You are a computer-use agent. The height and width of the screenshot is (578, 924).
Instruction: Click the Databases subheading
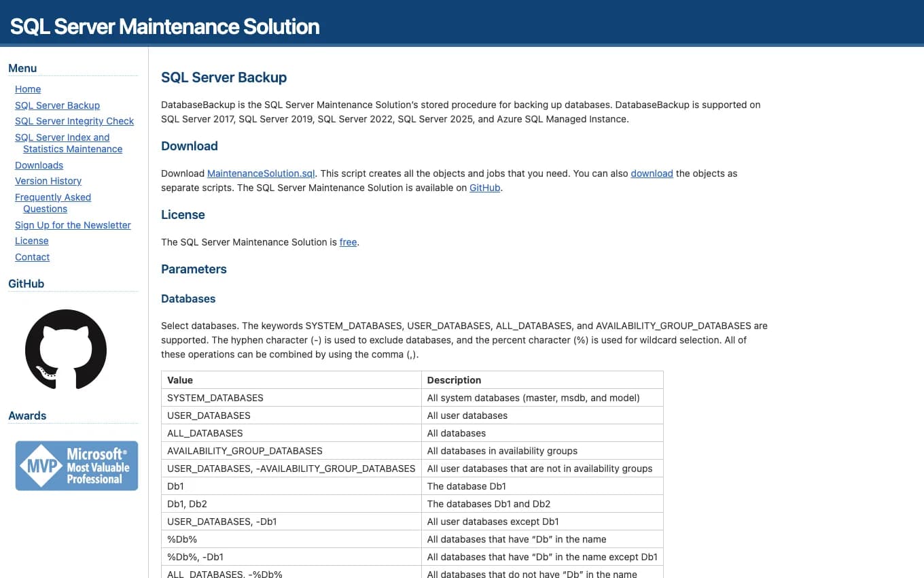(x=188, y=299)
